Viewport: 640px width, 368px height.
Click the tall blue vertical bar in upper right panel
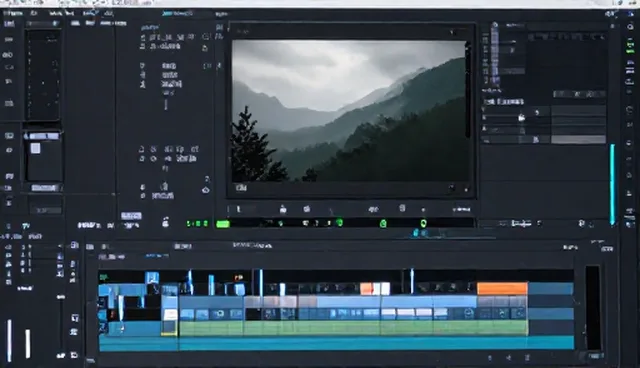(x=495, y=54)
